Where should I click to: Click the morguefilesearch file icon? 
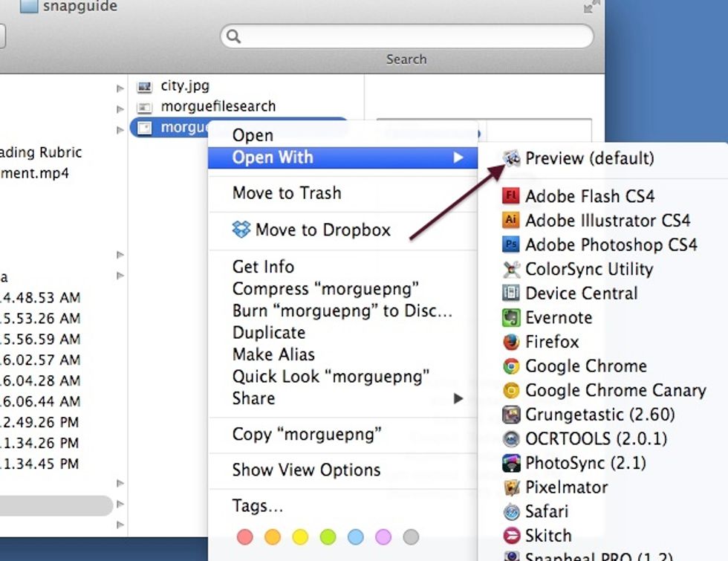(x=144, y=107)
